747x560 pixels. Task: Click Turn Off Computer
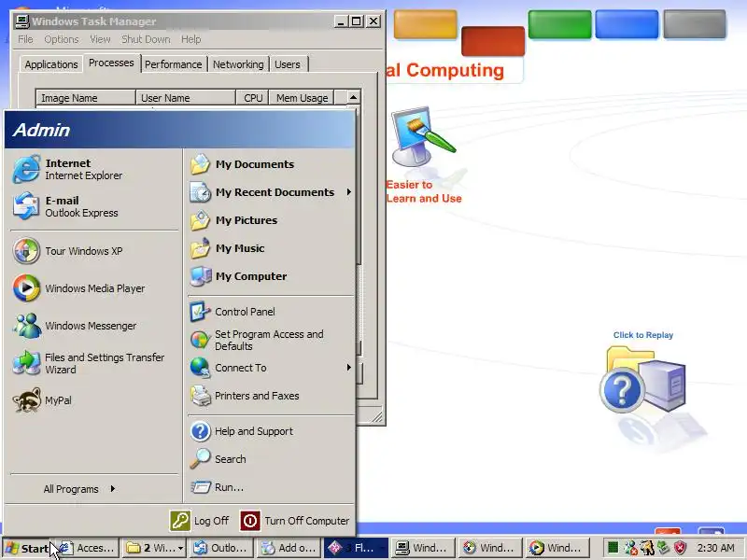pyautogui.click(x=295, y=521)
